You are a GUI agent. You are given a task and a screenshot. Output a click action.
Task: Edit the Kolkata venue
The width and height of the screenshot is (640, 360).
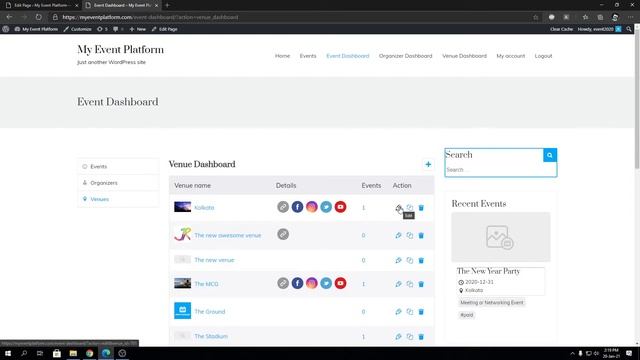[x=398, y=208]
